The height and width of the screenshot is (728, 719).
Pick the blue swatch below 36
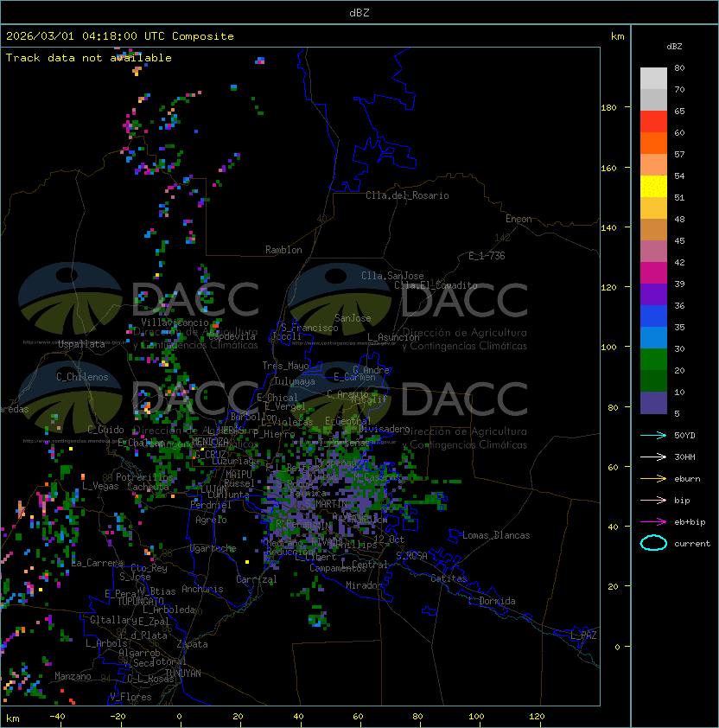(653, 316)
